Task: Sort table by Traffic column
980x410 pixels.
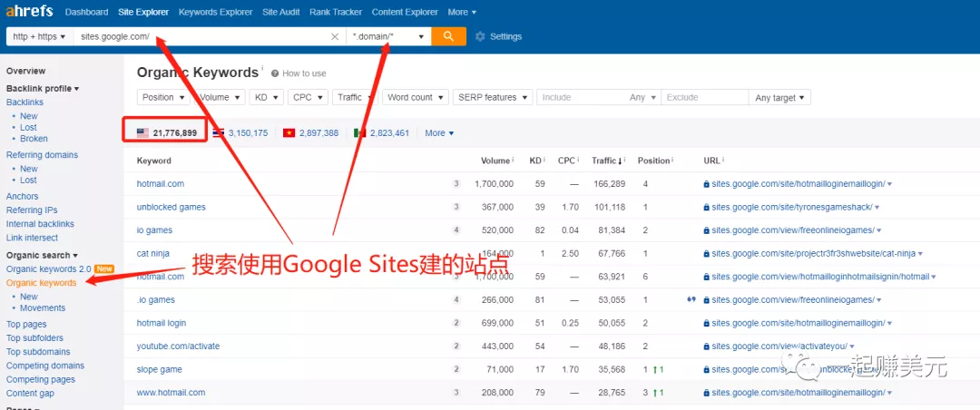Action: [606, 161]
